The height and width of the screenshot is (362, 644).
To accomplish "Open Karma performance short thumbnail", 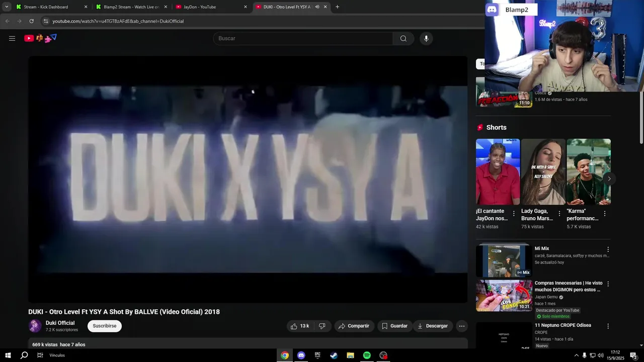I will (589, 171).
